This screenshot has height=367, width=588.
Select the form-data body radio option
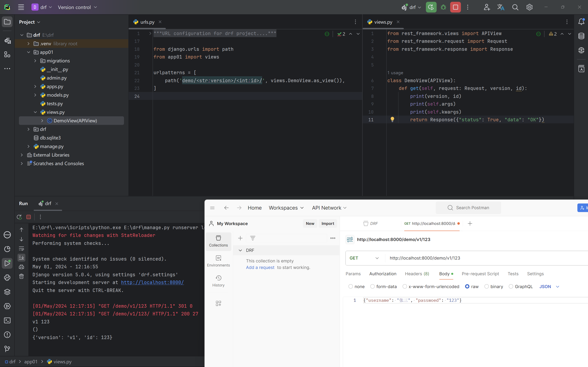pos(372,286)
